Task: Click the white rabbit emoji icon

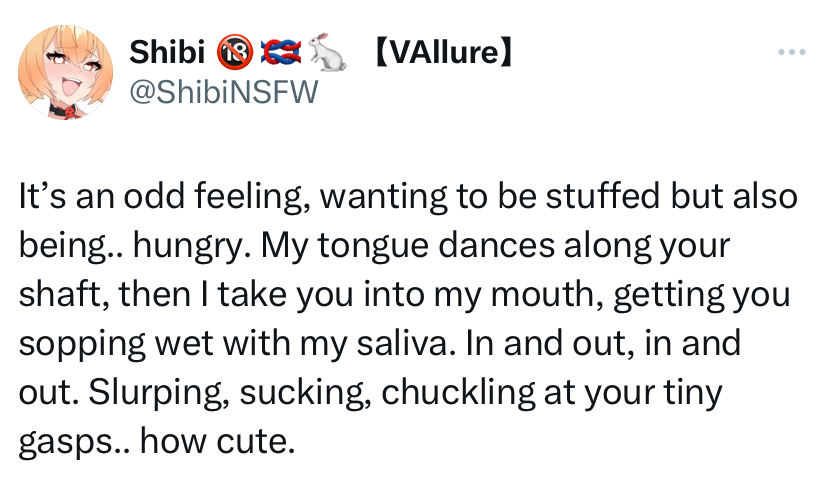Action: [328, 52]
